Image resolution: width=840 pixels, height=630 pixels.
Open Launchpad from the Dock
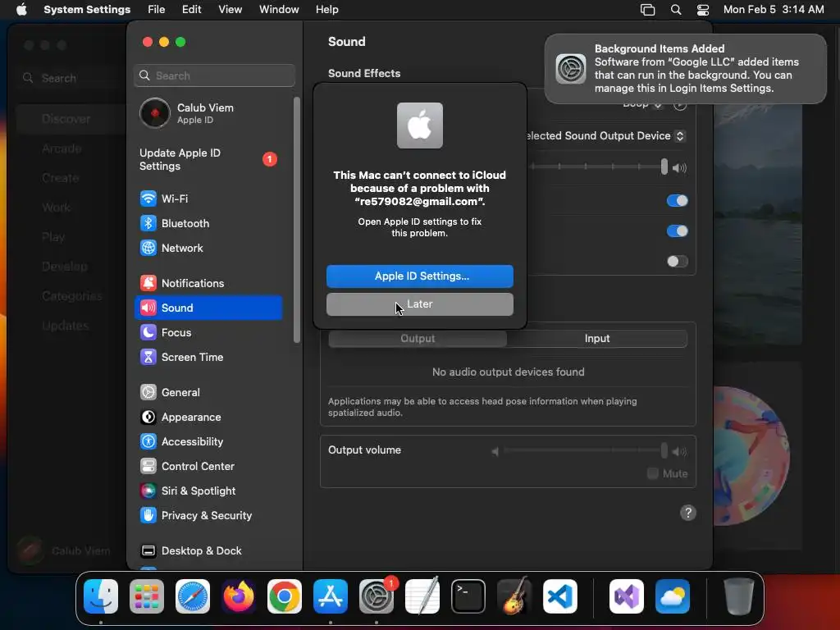(x=147, y=596)
